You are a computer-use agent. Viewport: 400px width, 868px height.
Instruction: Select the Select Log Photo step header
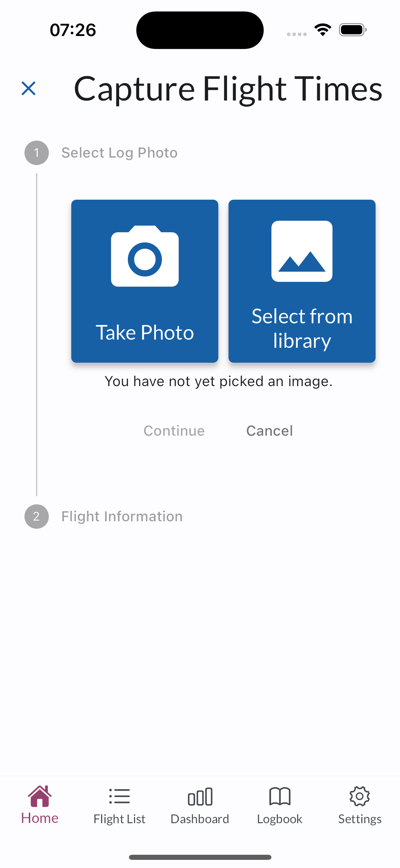[119, 153]
